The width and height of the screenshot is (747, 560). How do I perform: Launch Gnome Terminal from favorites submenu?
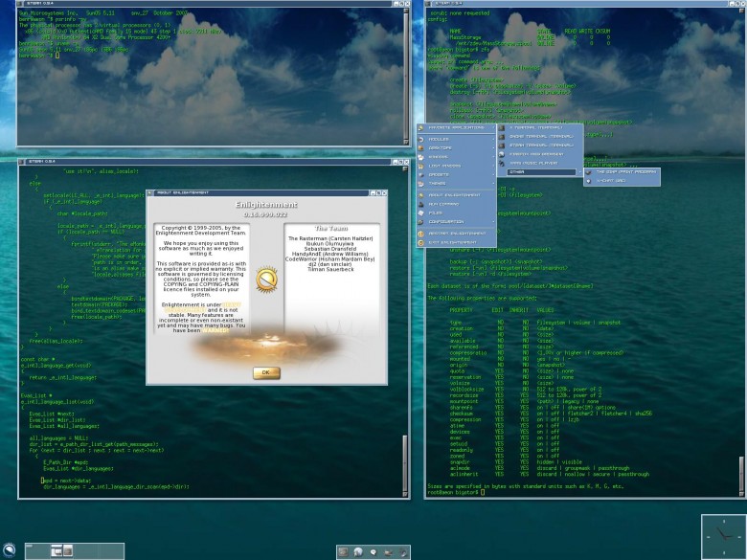click(x=540, y=136)
